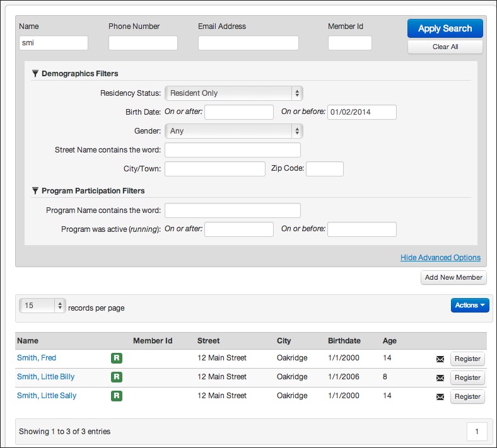Click Register button for Smith, Little Billy
497x448 pixels.
click(x=467, y=377)
